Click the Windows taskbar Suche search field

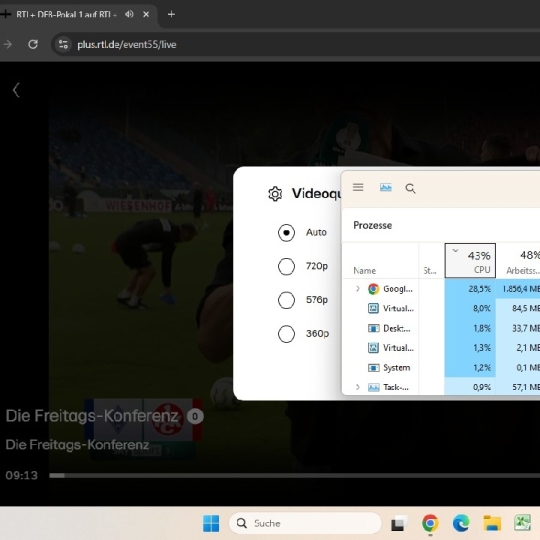305,523
